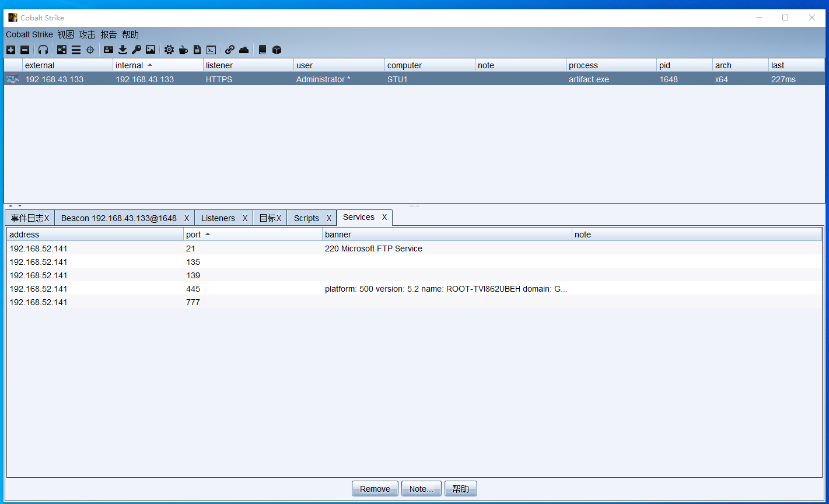Show keystrokes with the key icon
The image size is (829, 504).
pyautogui.click(x=137, y=50)
